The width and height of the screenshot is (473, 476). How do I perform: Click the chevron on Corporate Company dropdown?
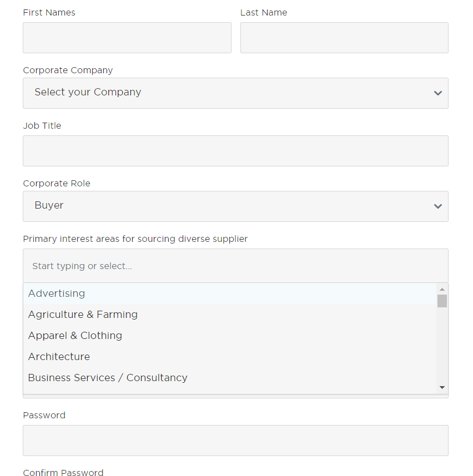[x=438, y=93]
